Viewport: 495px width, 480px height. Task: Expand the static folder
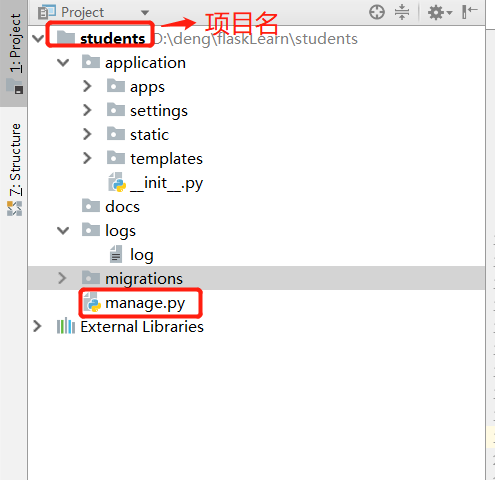[87, 134]
